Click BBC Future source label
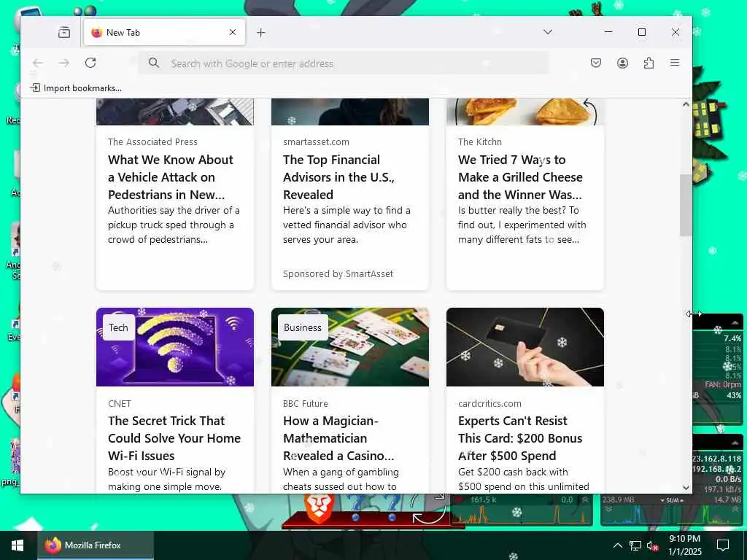The height and width of the screenshot is (560, 747). 306,404
